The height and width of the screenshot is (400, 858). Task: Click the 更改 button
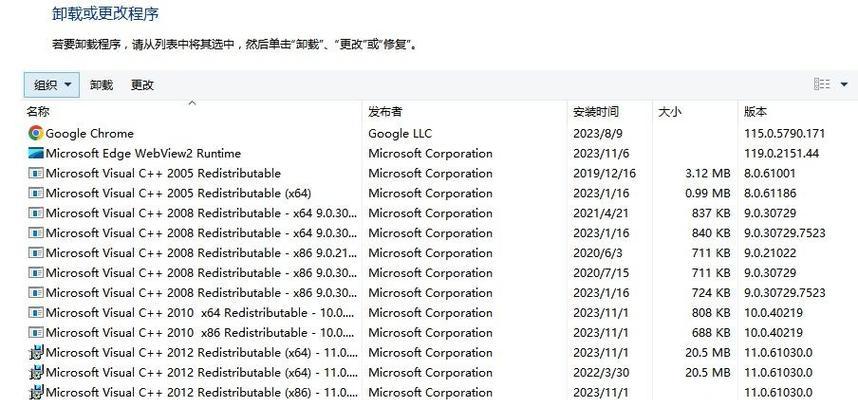pos(142,85)
